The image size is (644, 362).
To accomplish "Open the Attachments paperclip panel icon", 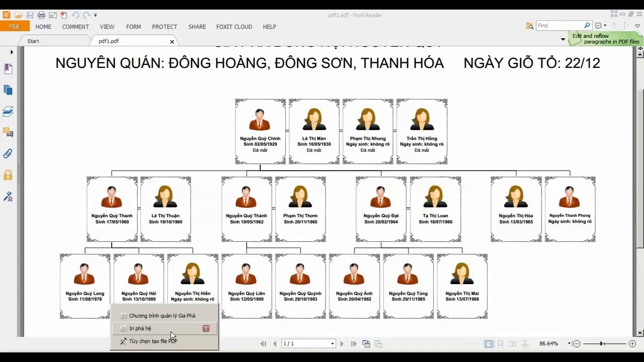I will [8, 154].
